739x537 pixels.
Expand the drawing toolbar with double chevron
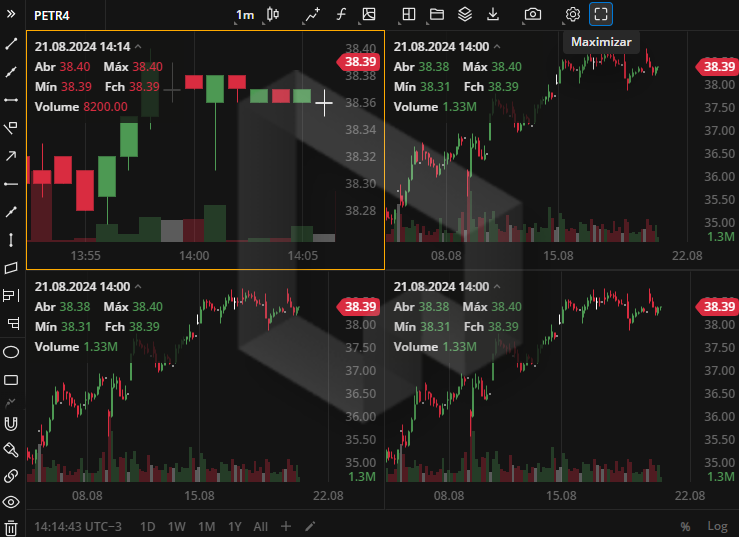pos(11,14)
